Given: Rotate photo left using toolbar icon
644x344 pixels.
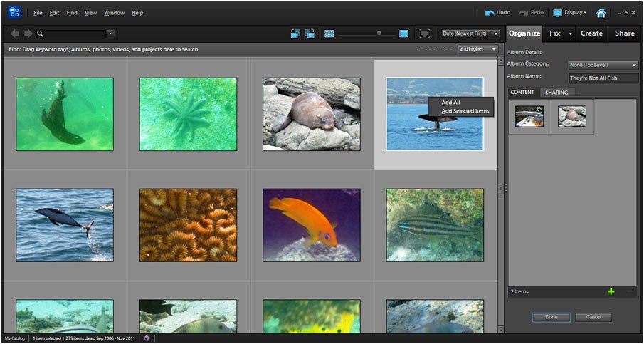Looking at the screenshot, I should [295, 33].
